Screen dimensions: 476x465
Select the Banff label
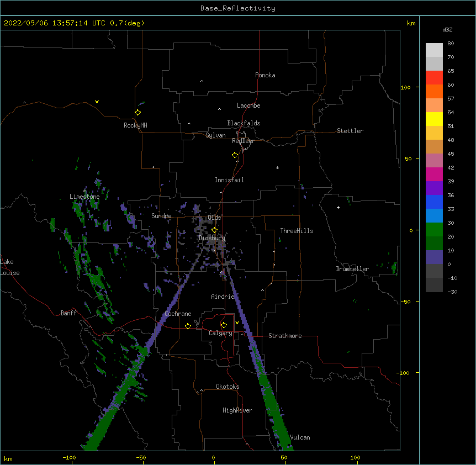[x=68, y=313]
